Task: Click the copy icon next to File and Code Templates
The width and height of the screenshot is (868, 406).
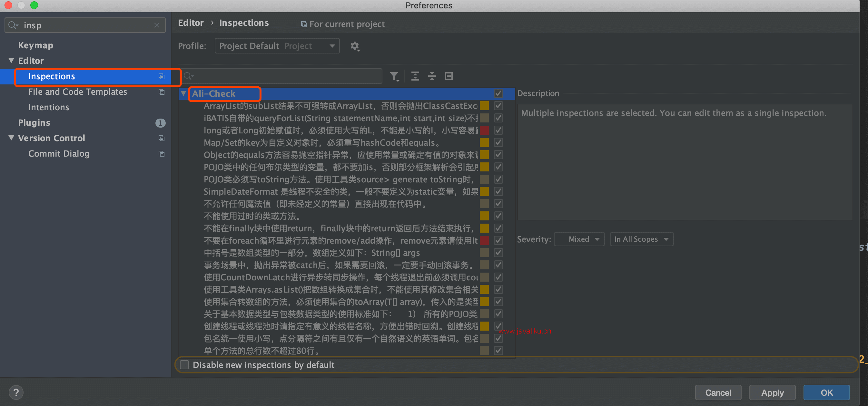Action: tap(161, 92)
